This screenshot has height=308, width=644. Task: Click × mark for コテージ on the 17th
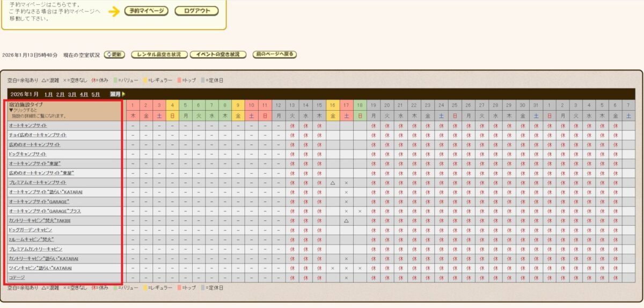346,278
